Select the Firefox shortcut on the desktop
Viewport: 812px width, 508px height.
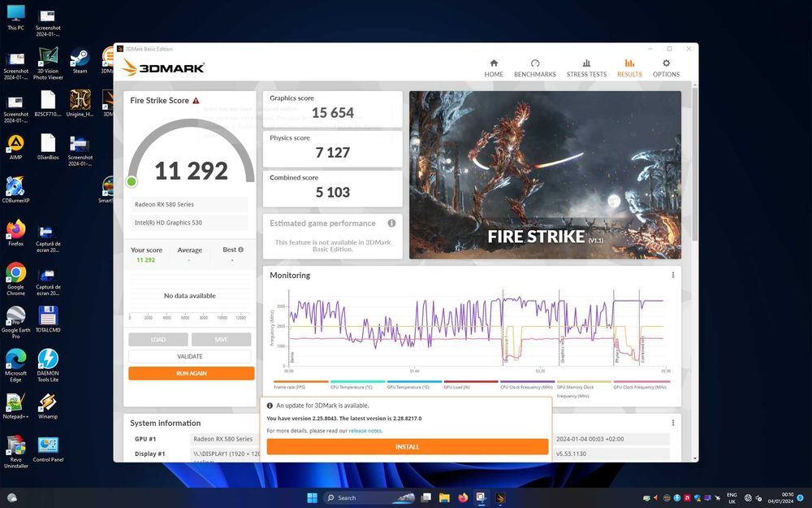(15, 232)
